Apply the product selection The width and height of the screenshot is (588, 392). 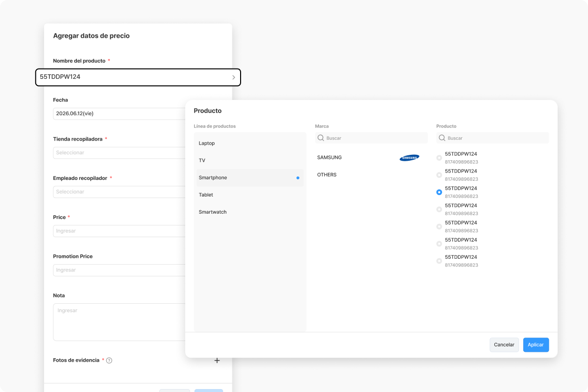[536, 345]
